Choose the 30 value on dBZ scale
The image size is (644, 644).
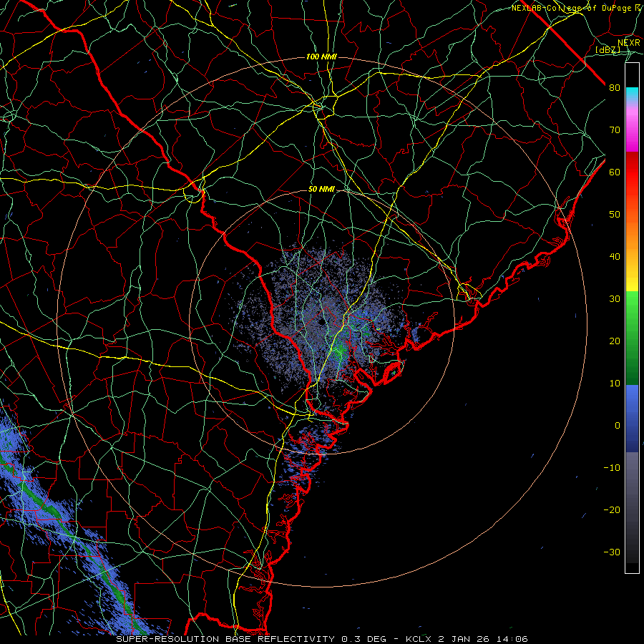click(615, 299)
